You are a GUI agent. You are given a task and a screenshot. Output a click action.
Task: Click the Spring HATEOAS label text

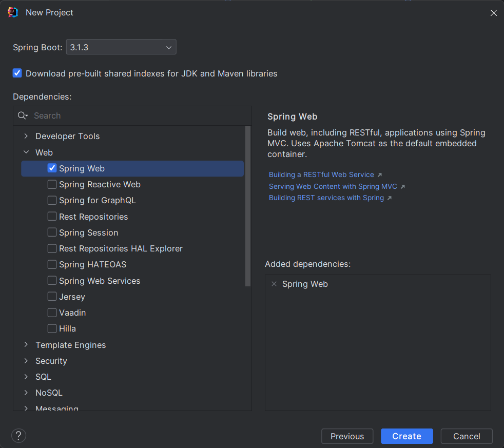(92, 264)
